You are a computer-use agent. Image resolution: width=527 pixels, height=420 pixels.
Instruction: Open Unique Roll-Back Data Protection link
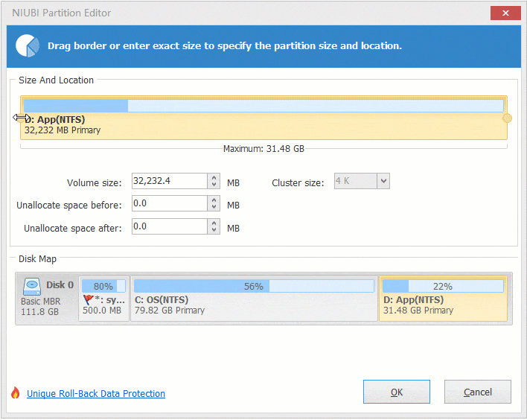coord(96,393)
